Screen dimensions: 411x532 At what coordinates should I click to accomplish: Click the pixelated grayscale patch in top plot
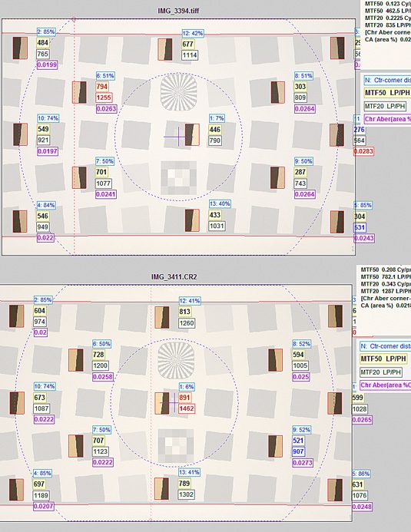(x=178, y=177)
